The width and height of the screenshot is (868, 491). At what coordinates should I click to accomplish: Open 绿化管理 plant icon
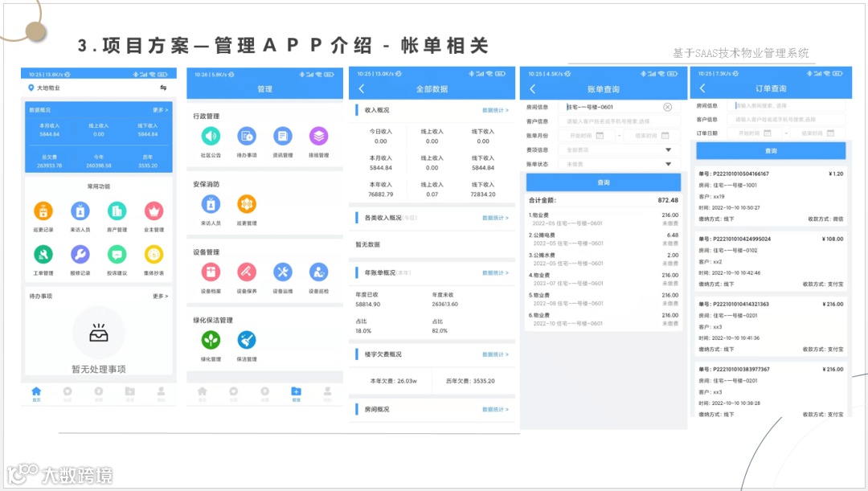pyautogui.click(x=211, y=340)
